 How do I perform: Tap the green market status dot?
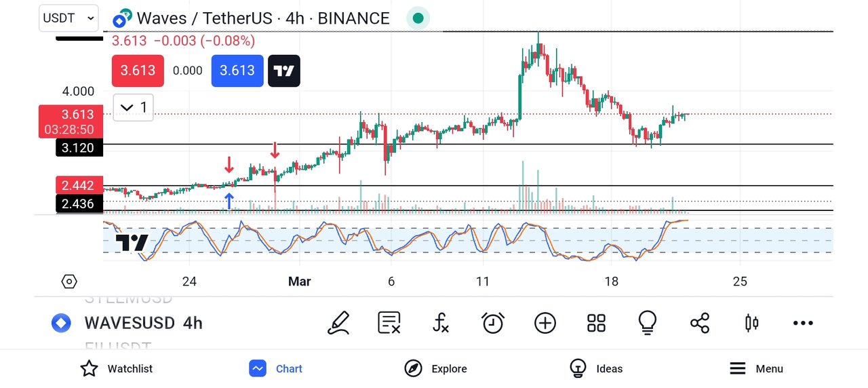click(418, 18)
